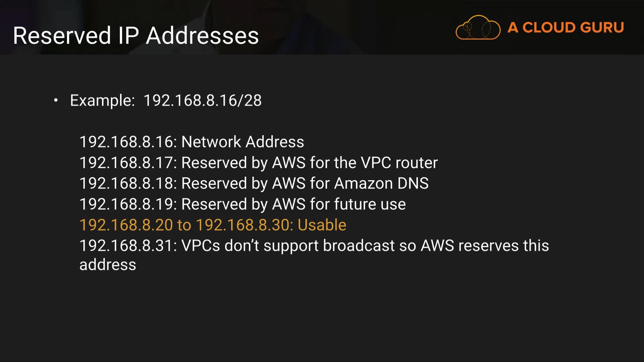Click the A CLOUD GURU brand text
644x362 pixels.
(x=566, y=27)
